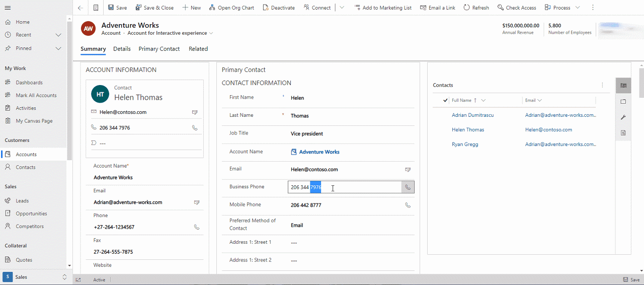Open Helen Thomas contact card name
644x285 pixels.
pos(138,98)
